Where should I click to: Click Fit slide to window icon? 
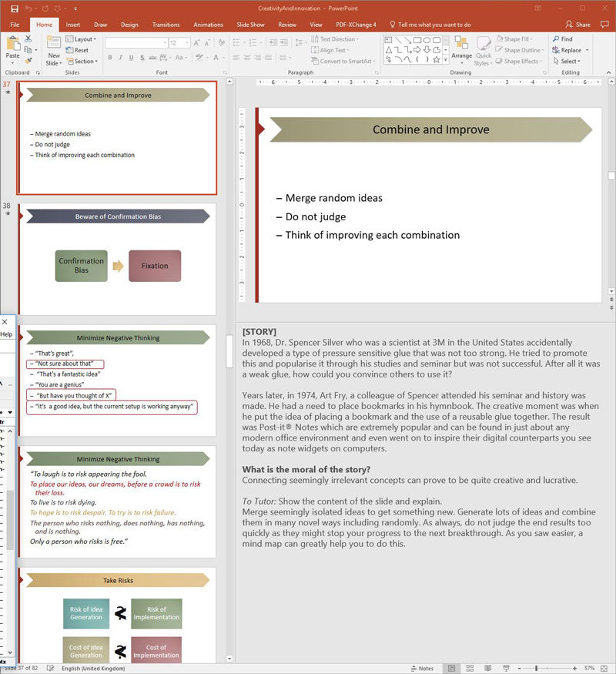(x=604, y=668)
